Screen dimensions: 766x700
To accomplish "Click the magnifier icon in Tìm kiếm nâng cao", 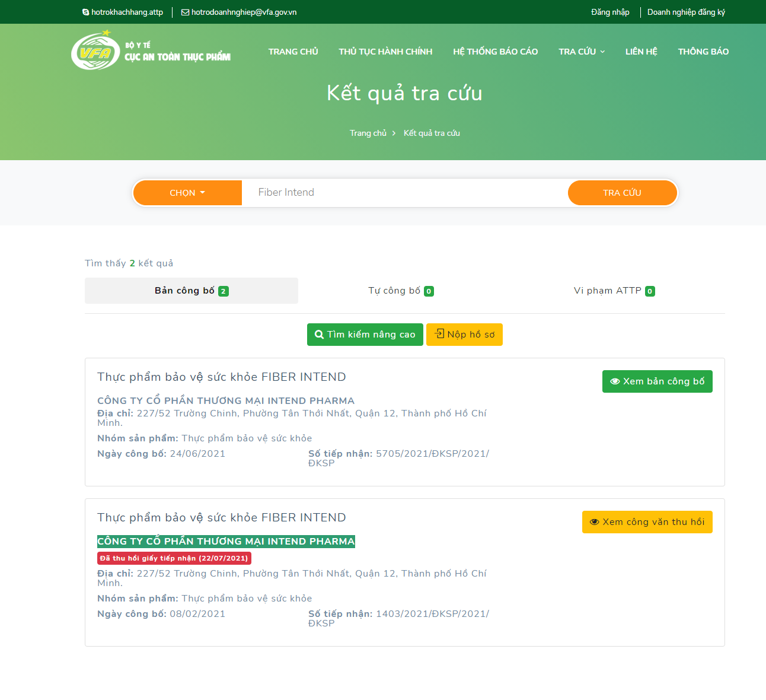I will click(x=319, y=335).
